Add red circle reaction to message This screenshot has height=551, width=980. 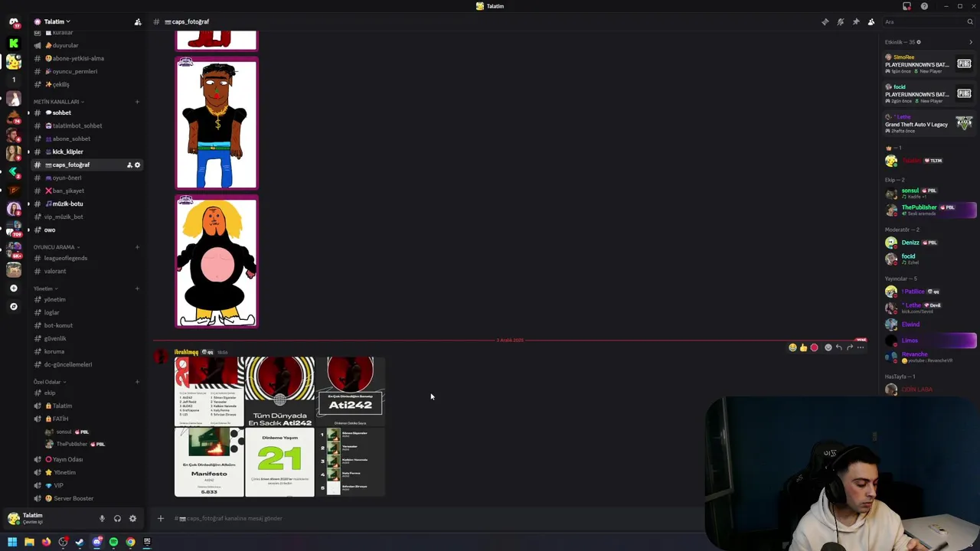814,347
